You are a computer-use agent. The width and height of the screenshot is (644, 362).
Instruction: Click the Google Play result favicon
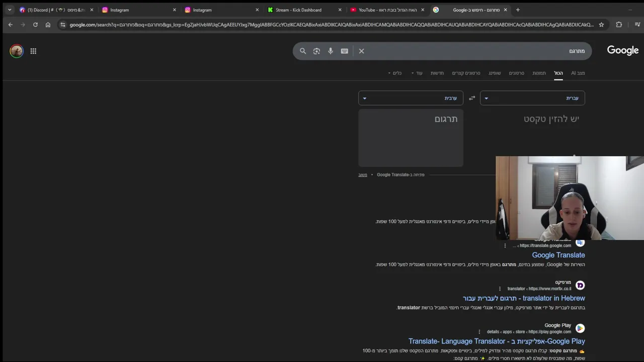pyautogui.click(x=580, y=328)
